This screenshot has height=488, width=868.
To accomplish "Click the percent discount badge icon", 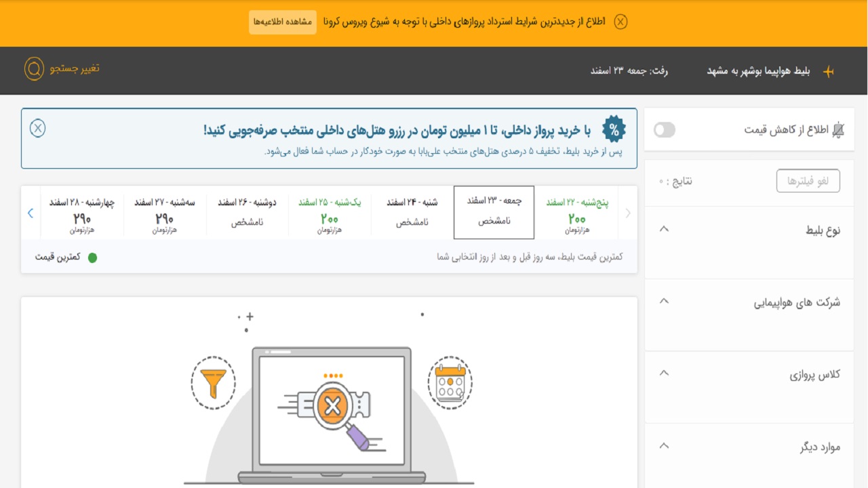I will (x=614, y=129).
